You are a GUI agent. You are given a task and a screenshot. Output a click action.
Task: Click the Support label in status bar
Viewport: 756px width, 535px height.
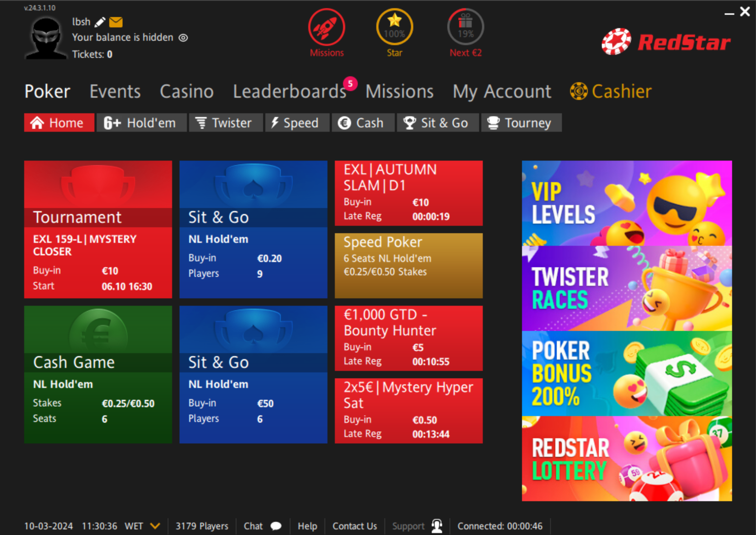click(408, 526)
